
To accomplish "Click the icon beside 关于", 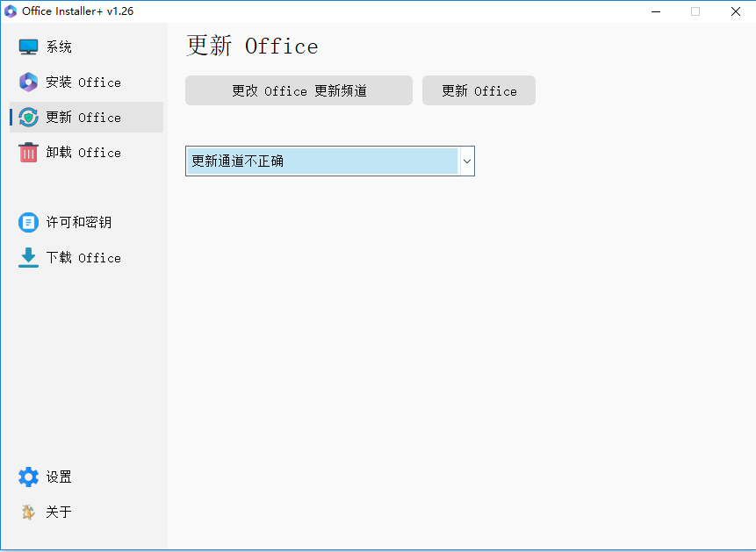I will tap(29, 513).
